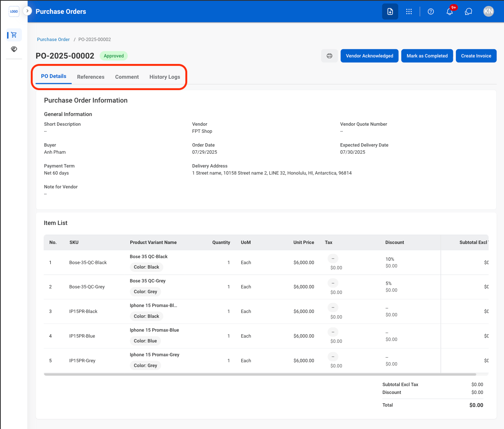Screen dimensions: 504x429
Task: Open the apps grid menu
Action: coord(409,12)
